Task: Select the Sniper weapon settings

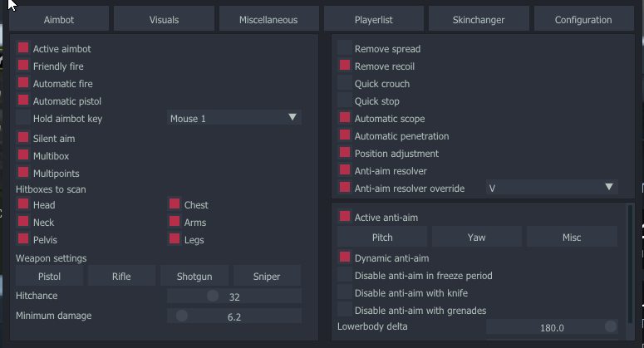Action: [267, 276]
